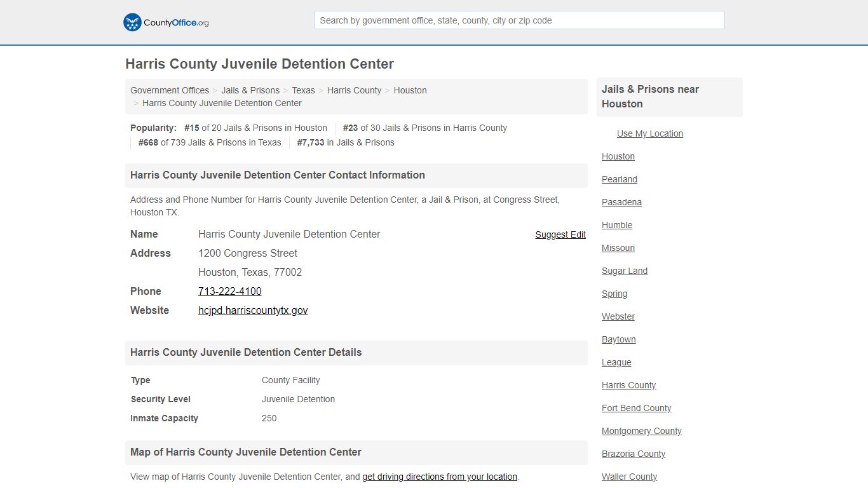This screenshot has height=488, width=868.
Task: Open the Houston breadcrumb link
Action: [410, 90]
